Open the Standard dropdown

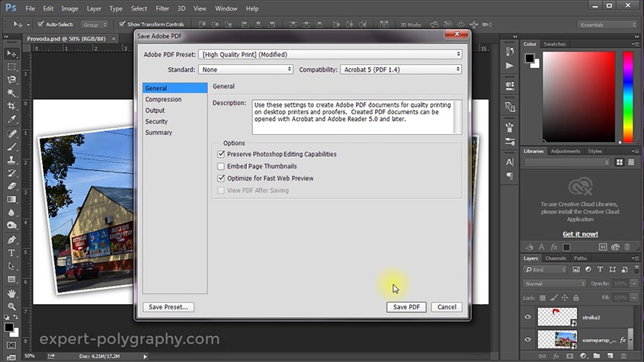[245, 69]
